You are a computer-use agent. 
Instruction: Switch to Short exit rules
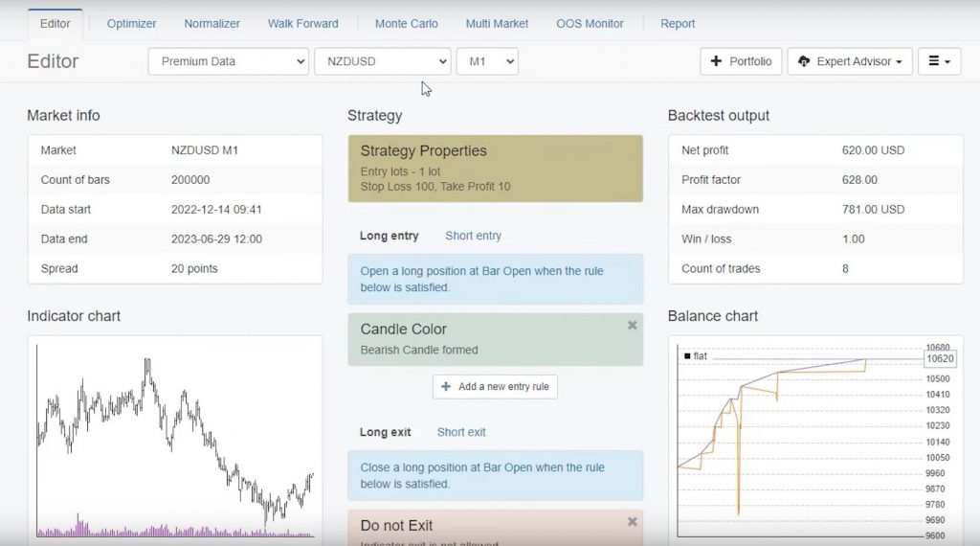click(x=461, y=432)
